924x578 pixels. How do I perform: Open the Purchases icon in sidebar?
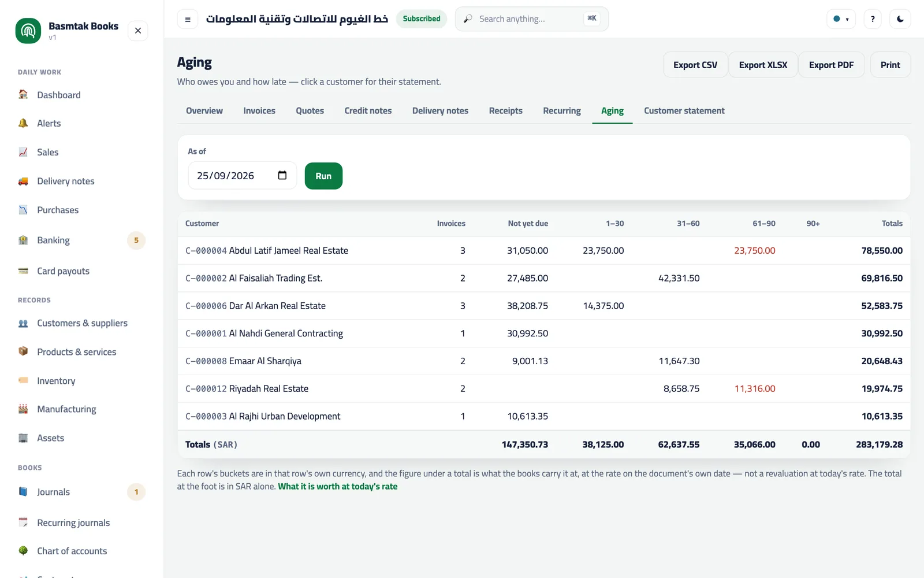[23, 210]
